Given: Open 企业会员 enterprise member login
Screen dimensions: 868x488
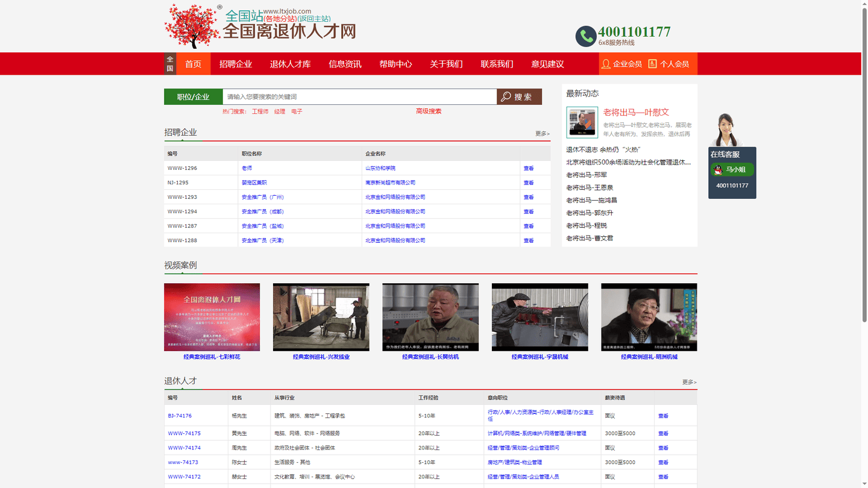Looking at the screenshot, I should [x=621, y=64].
